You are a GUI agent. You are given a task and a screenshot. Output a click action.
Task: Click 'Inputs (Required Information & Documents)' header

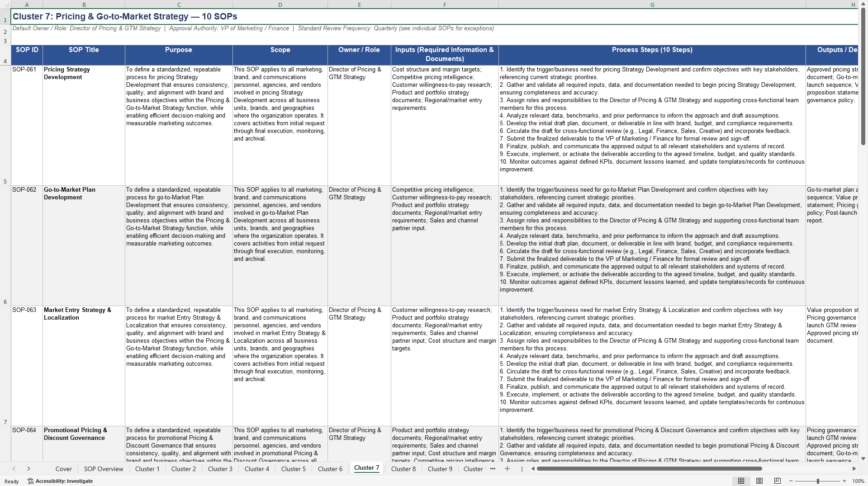coord(445,55)
